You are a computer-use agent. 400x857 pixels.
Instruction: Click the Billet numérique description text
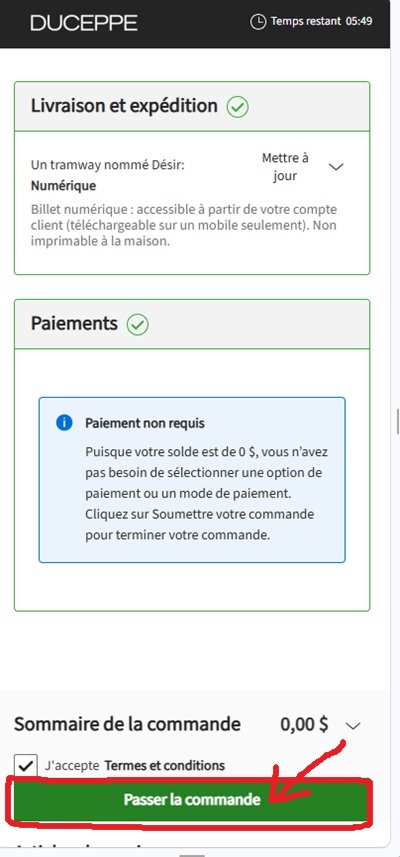tap(184, 225)
